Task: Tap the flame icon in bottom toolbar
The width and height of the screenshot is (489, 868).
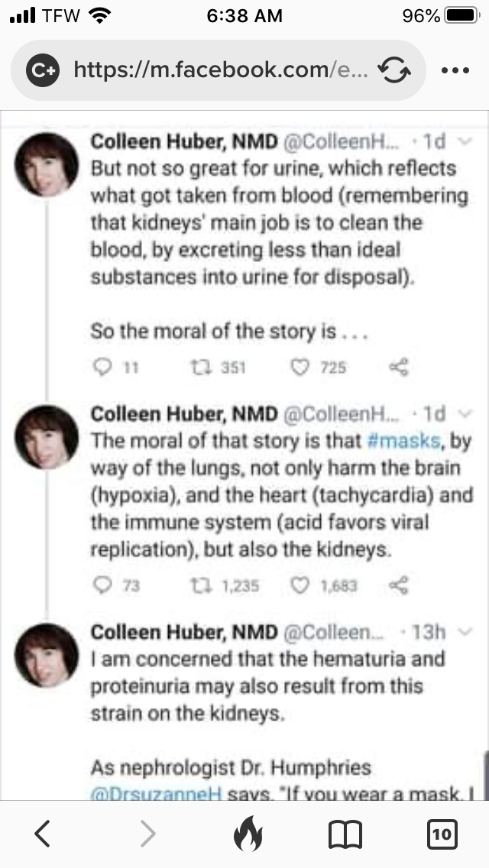Action: (247, 834)
